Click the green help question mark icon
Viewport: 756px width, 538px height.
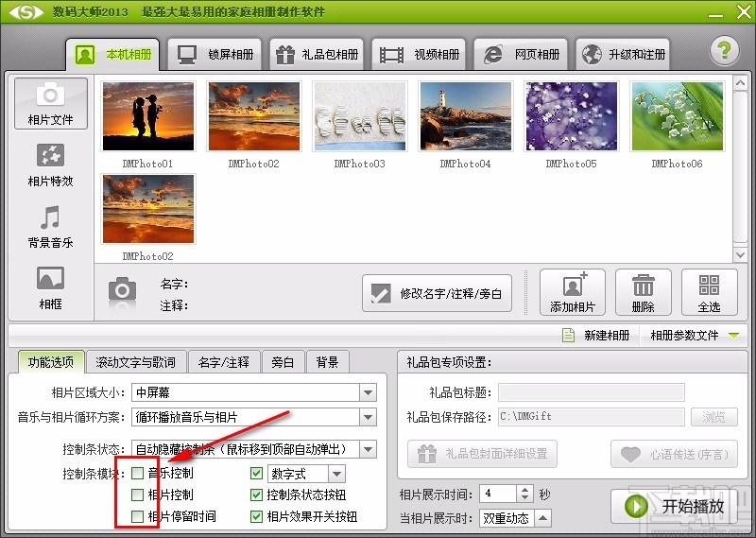[724, 51]
